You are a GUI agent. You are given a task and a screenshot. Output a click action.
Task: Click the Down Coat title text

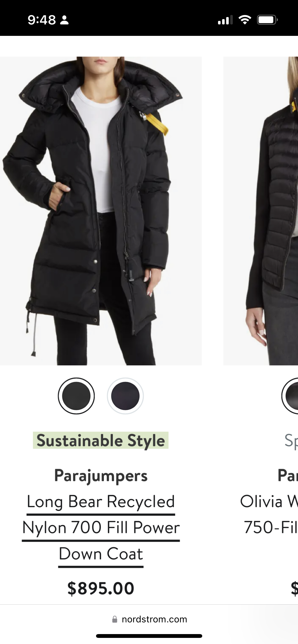click(101, 554)
